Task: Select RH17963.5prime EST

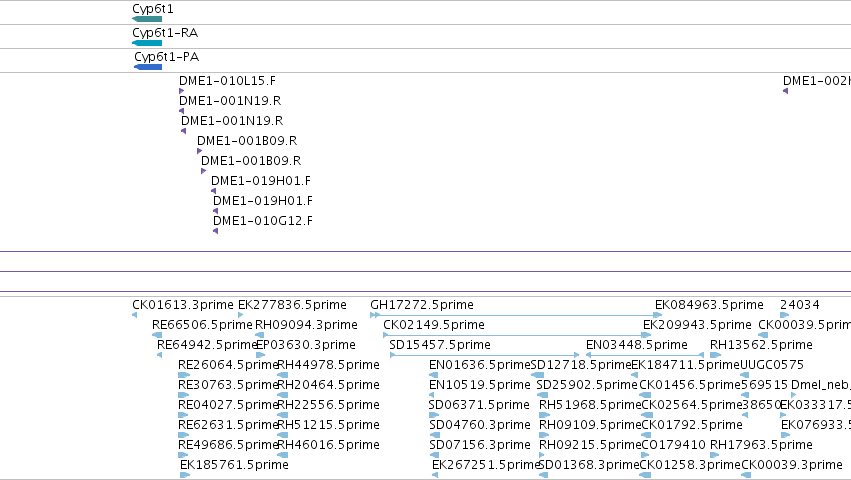Action: (x=761, y=445)
